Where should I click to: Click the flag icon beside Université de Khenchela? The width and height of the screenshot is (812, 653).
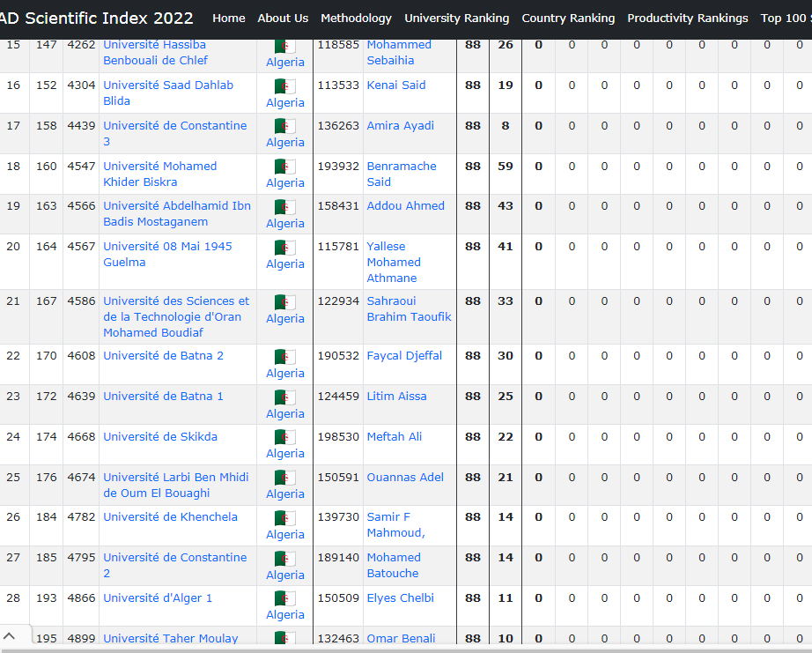pyautogui.click(x=284, y=518)
